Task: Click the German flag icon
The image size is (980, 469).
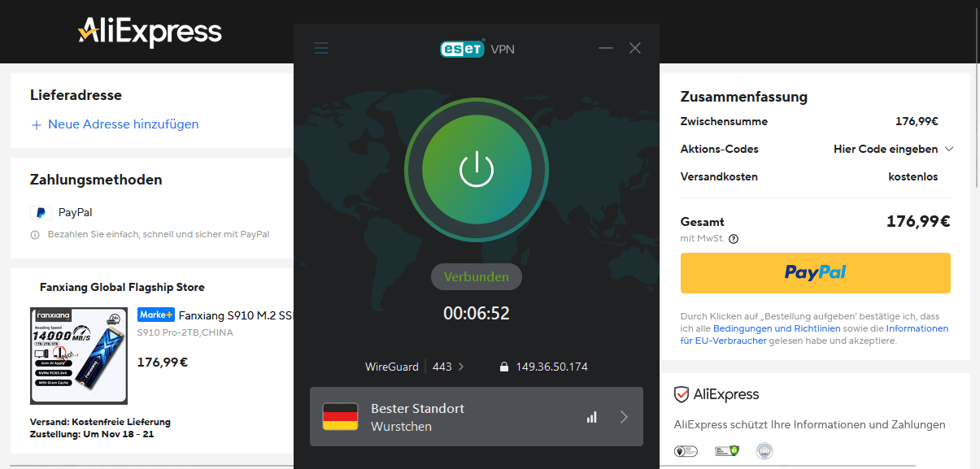Action: pyautogui.click(x=340, y=416)
